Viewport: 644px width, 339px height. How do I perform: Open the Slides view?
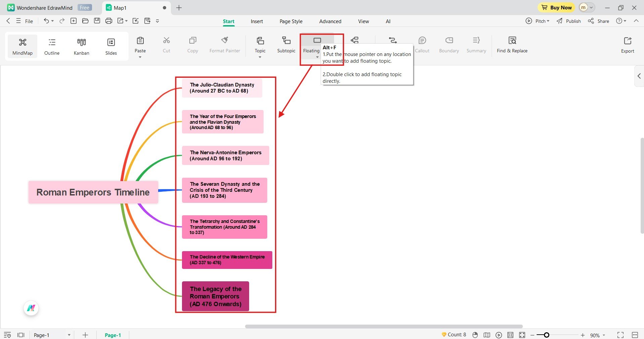pos(111,46)
